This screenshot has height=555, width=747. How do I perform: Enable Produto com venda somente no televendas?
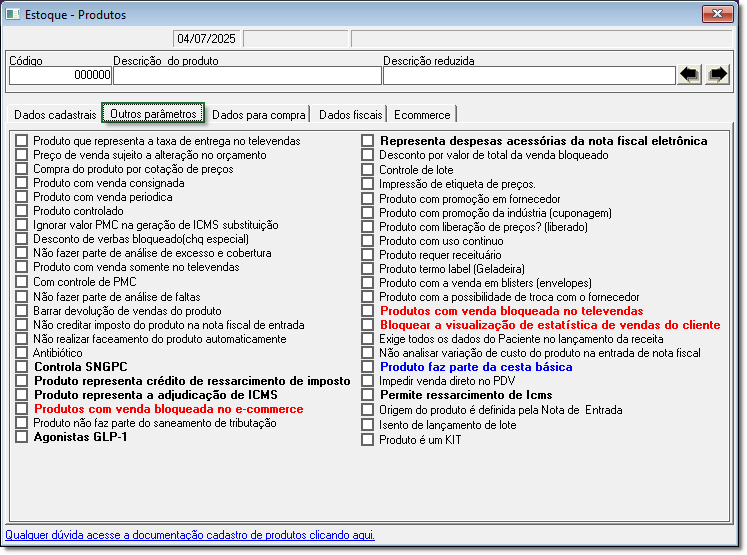click(x=21, y=267)
